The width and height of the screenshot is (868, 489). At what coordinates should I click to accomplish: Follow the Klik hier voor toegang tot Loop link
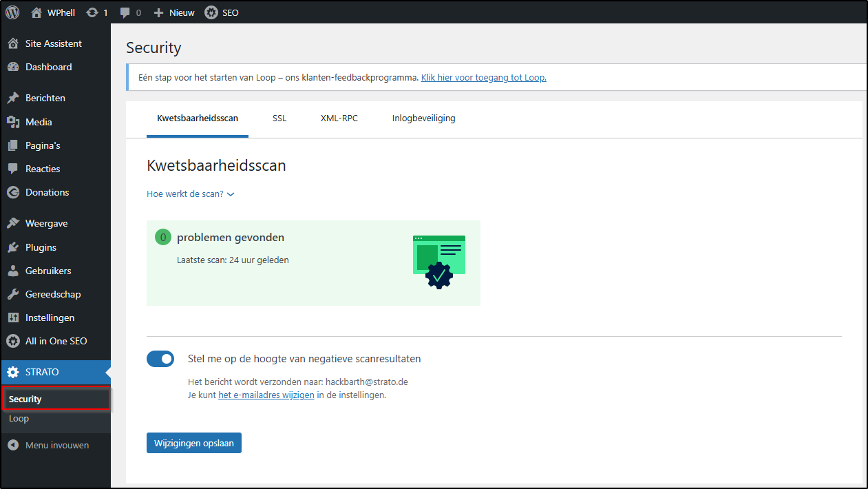pyautogui.click(x=483, y=77)
